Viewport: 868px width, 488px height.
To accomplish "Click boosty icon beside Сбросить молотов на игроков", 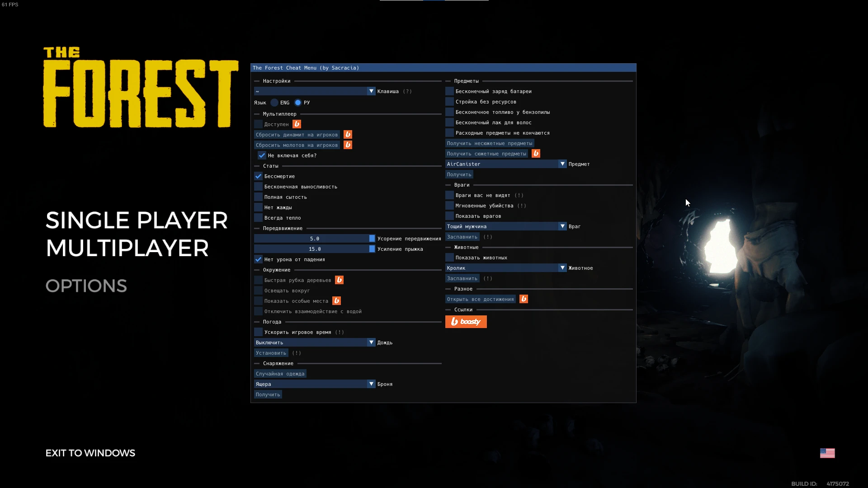I will (348, 145).
